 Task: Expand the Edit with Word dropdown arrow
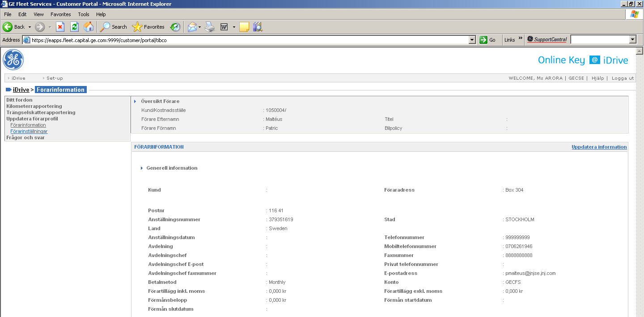point(234,27)
